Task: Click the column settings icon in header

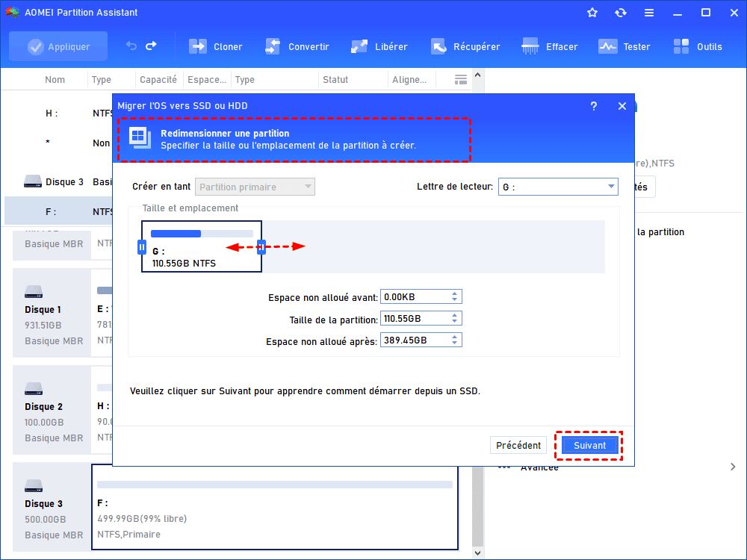Action: [x=460, y=80]
